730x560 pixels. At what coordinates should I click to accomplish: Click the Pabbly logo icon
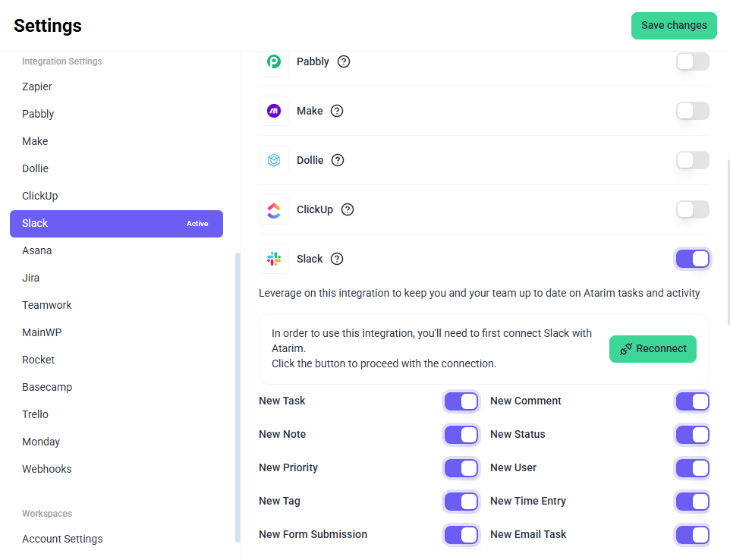click(274, 61)
